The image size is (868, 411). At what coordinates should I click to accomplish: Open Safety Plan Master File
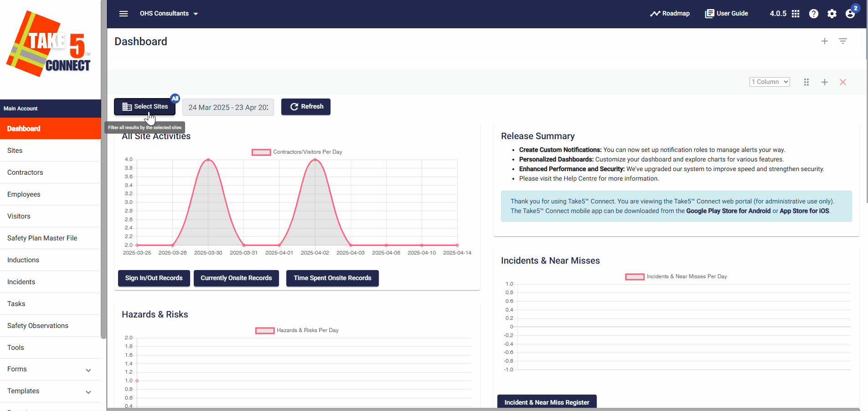(50, 238)
